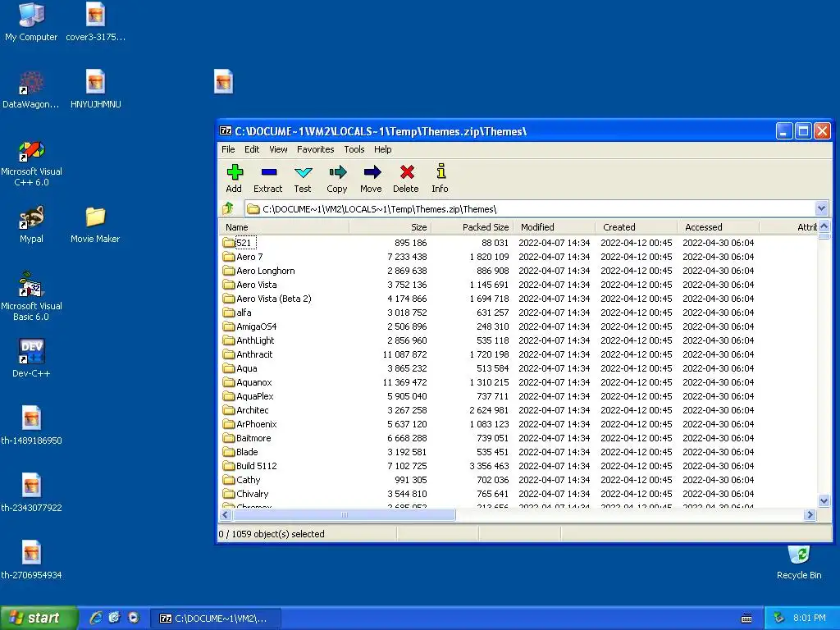The width and height of the screenshot is (840, 630).
Task: Sort by Modified column header
Action: pos(554,227)
